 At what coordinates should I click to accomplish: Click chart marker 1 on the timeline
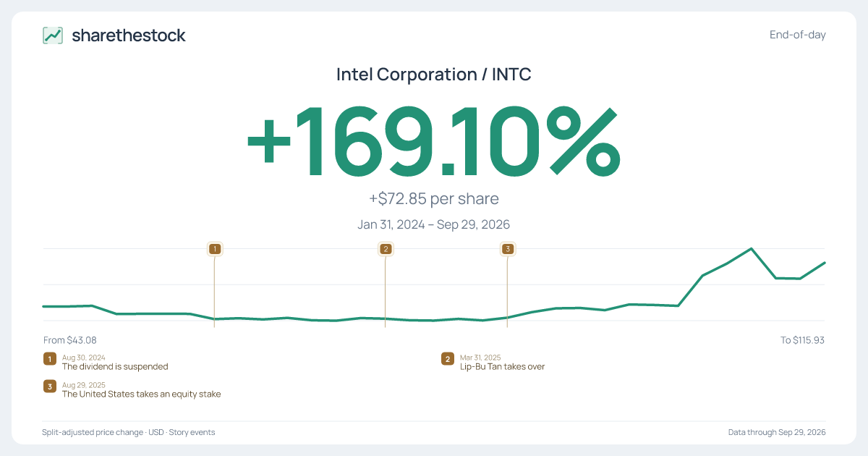214,249
